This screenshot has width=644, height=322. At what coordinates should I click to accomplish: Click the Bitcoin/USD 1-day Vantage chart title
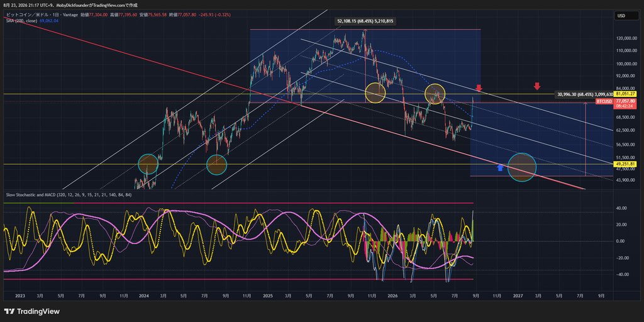point(42,15)
